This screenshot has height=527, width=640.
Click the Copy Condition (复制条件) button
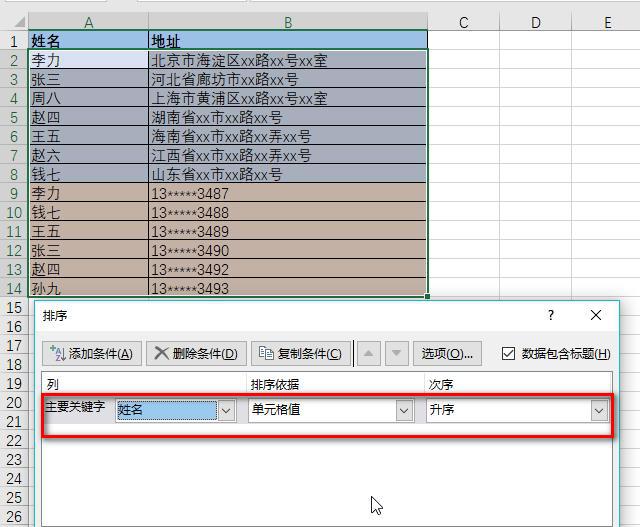tap(300, 354)
